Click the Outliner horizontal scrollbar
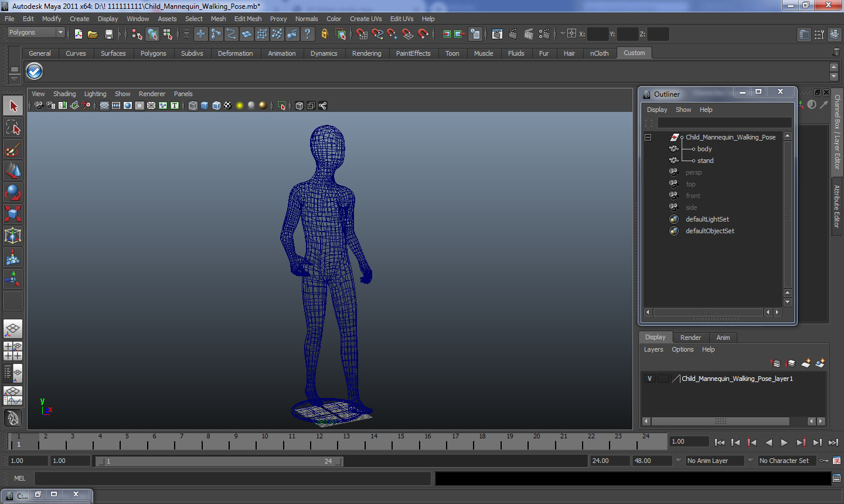This screenshot has height=504, width=844. pyautogui.click(x=708, y=312)
